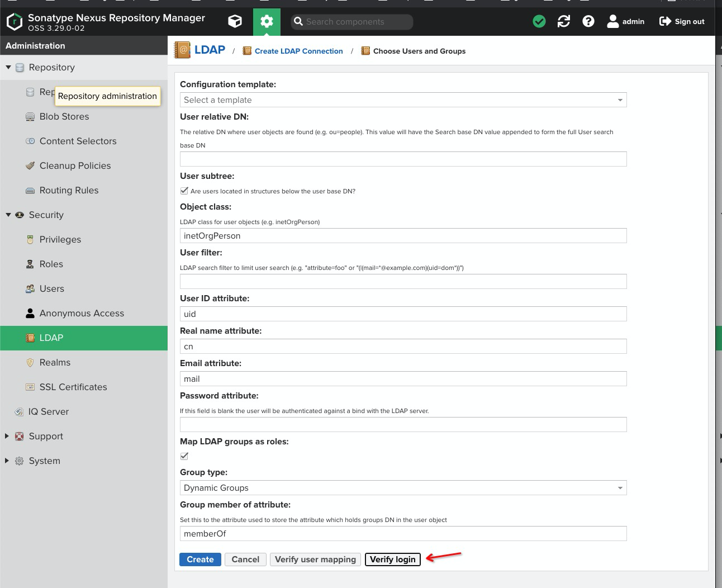This screenshot has width=722, height=588.
Task: Collapse the Repository tree section
Action: [x=8, y=67]
